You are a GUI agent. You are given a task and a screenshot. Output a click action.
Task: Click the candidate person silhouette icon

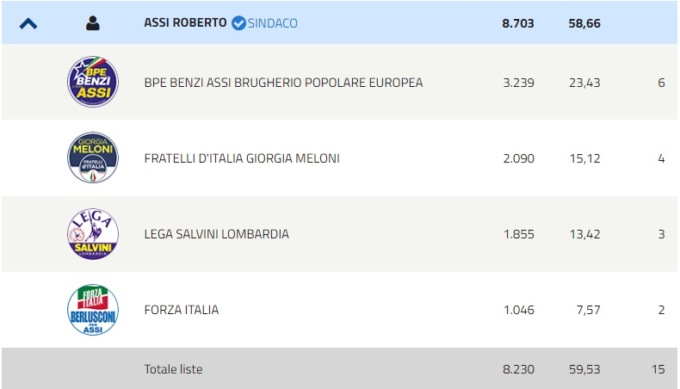tap(92, 23)
